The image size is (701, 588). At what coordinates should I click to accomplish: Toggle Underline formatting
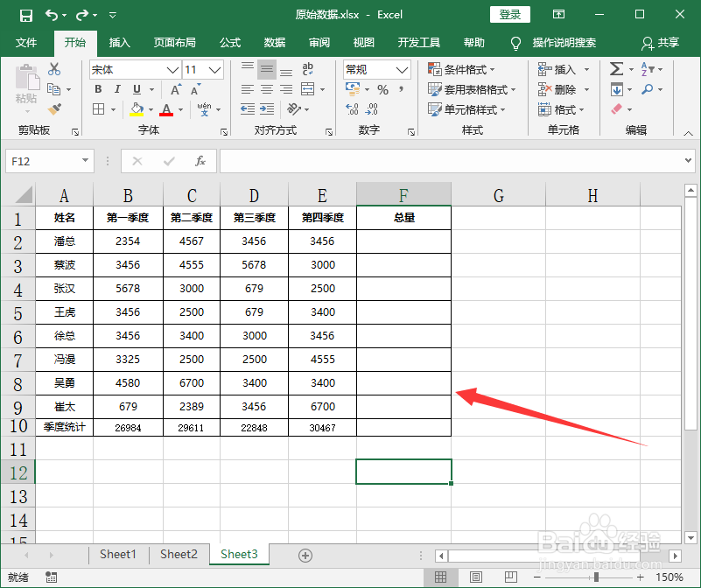coord(137,89)
